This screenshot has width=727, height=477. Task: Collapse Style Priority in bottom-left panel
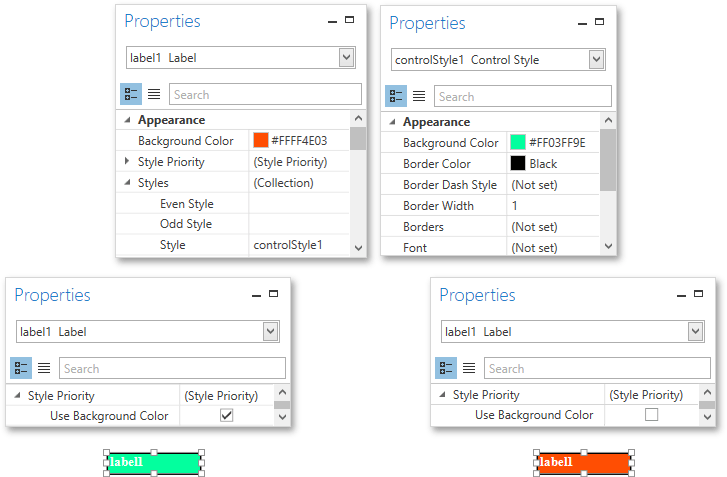(18, 395)
